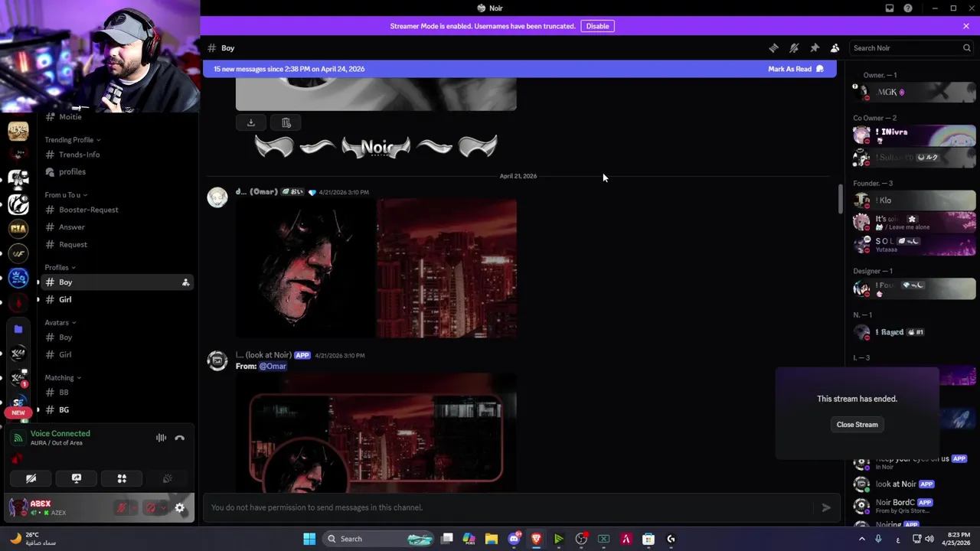View Noir BordC app member
The height and width of the screenshot is (551, 980).
click(914, 506)
